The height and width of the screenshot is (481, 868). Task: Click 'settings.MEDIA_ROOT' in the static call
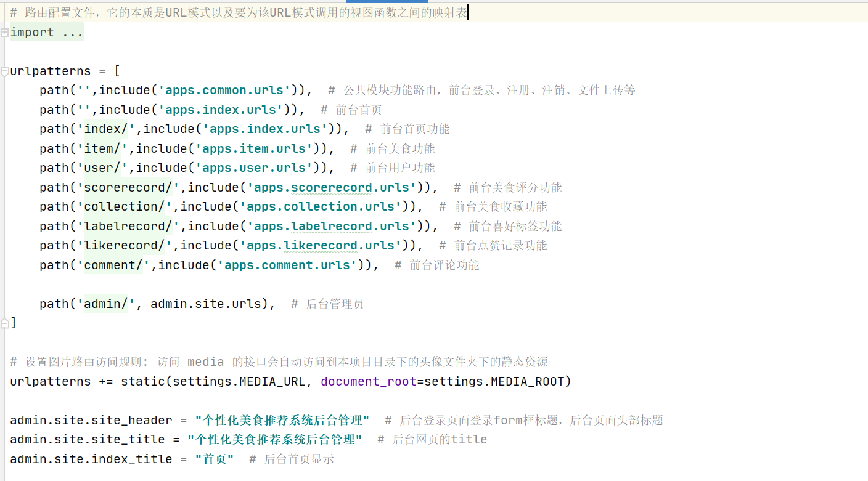click(494, 381)
